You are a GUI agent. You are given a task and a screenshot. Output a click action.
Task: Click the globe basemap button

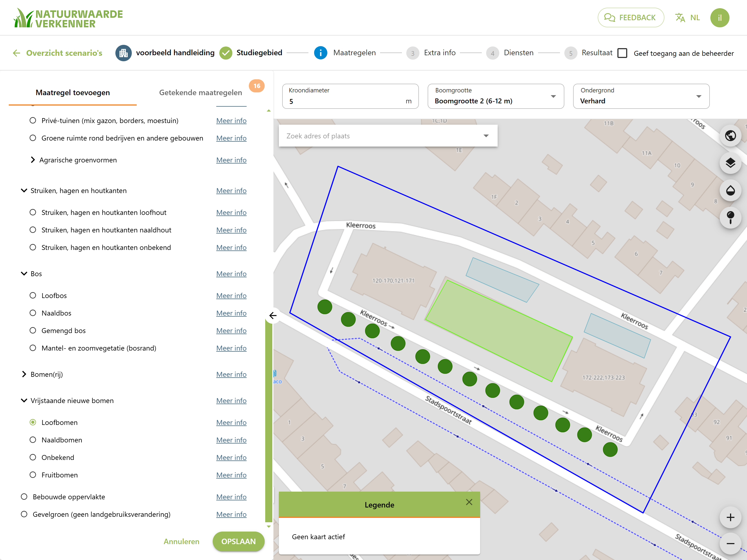[x=730, y=136]
